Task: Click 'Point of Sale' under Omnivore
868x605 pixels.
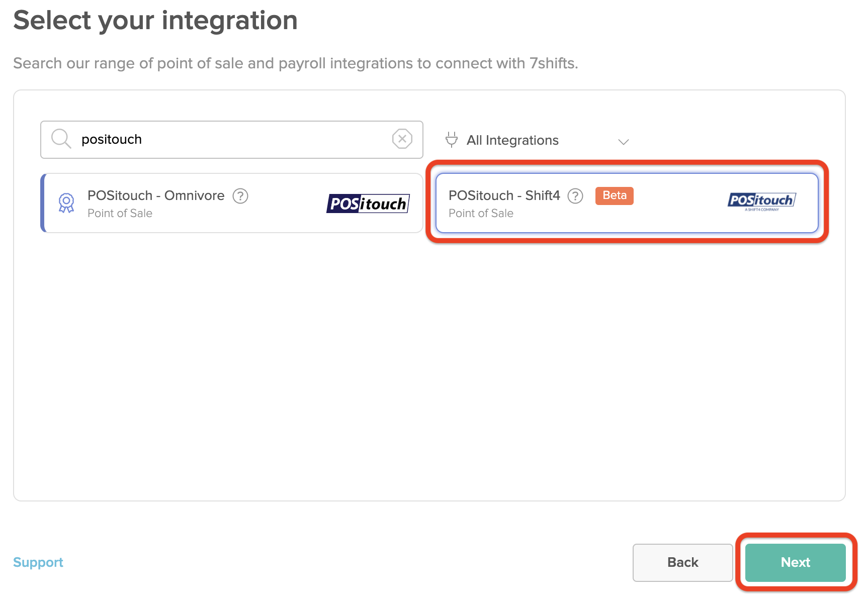Action: coord(120,213)
